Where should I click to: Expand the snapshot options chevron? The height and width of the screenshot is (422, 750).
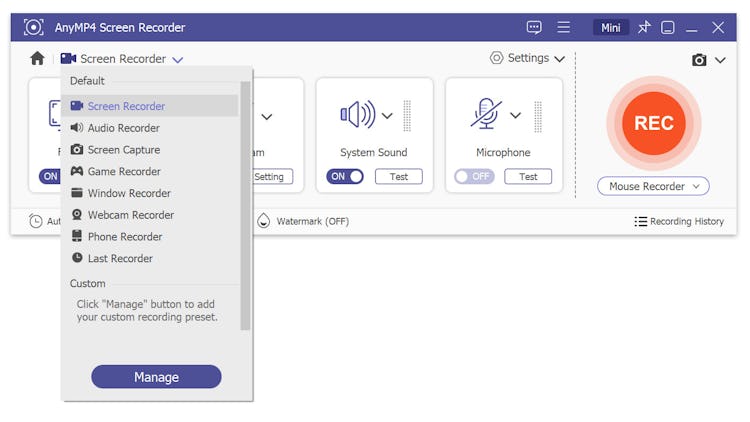click(720, 60)
